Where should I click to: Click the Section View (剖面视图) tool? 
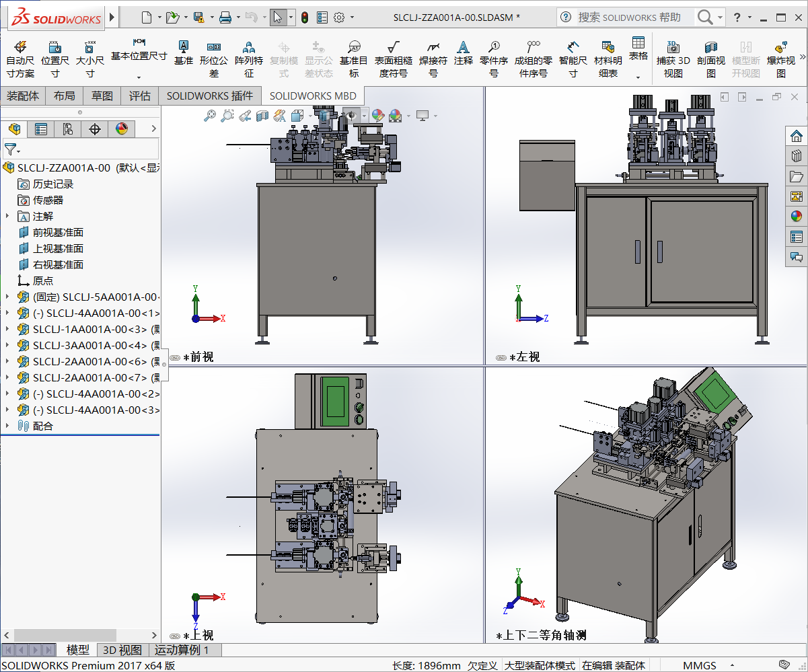(x=710, y=59)
